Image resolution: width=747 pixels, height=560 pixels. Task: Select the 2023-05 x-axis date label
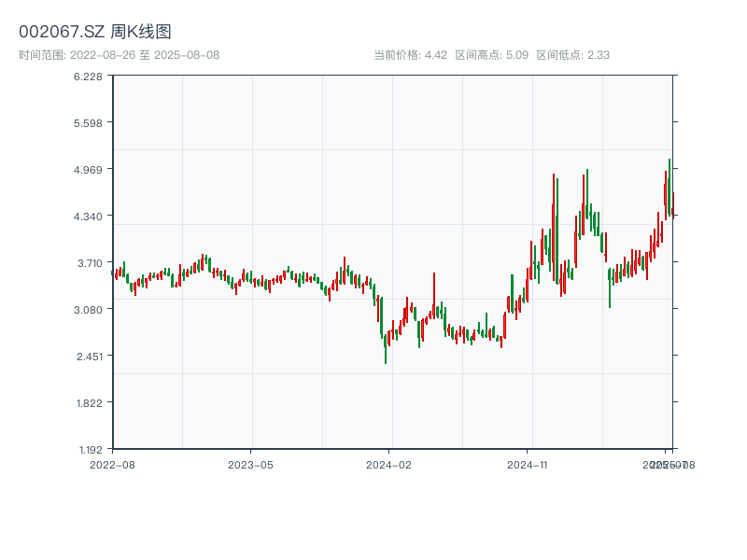click(250, 464)
